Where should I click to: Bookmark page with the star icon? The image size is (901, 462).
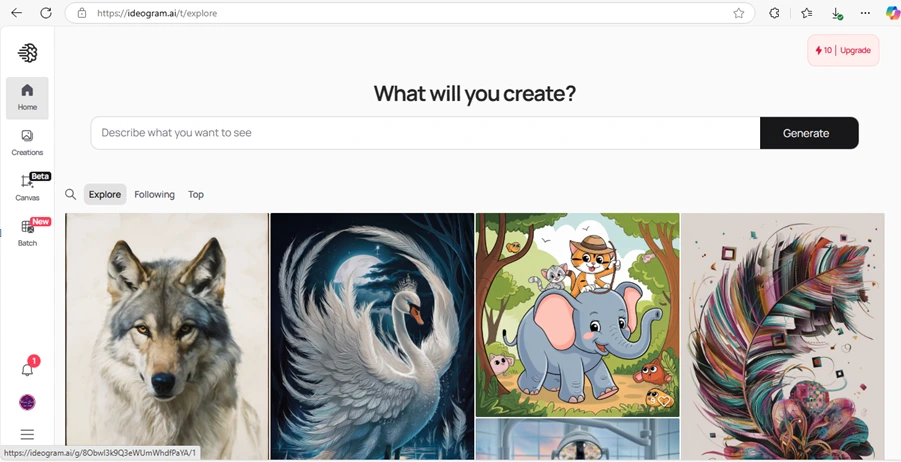pyautogui.click(x=738, y=13)
